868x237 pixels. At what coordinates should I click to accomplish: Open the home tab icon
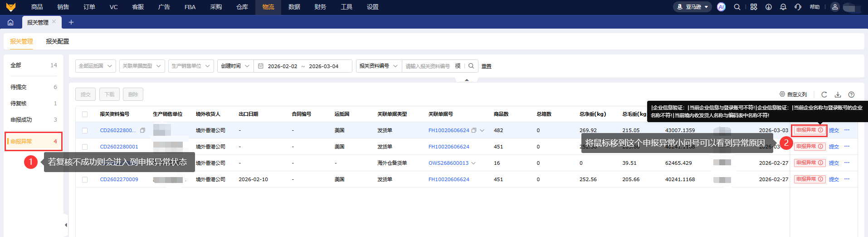tap(10, 22)
